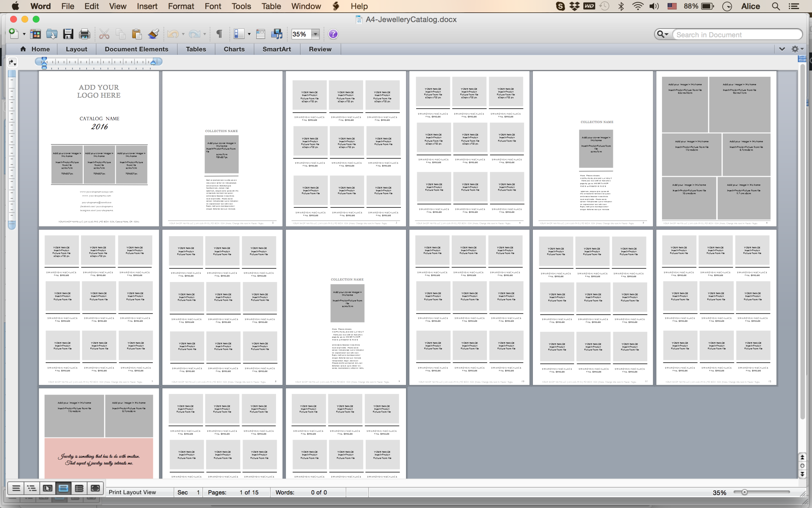The image size is (812, 508).
Task: Click the Redo arrow icon
Action: coord(194,34)
